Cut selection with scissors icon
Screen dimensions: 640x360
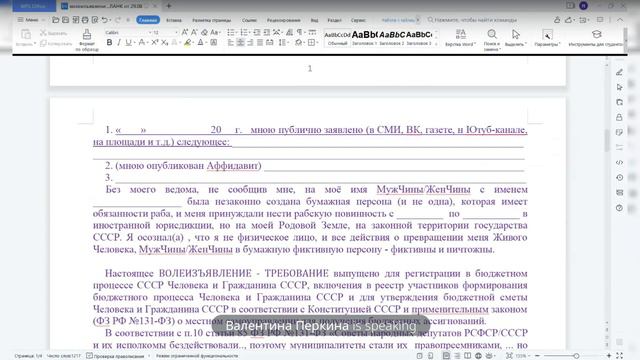[43, 33]
